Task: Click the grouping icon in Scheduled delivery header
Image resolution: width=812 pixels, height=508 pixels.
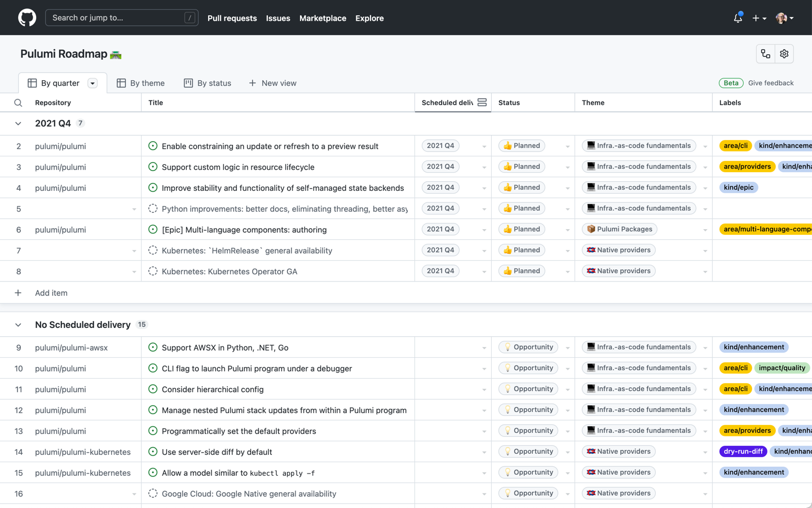Action: [482, 102]
